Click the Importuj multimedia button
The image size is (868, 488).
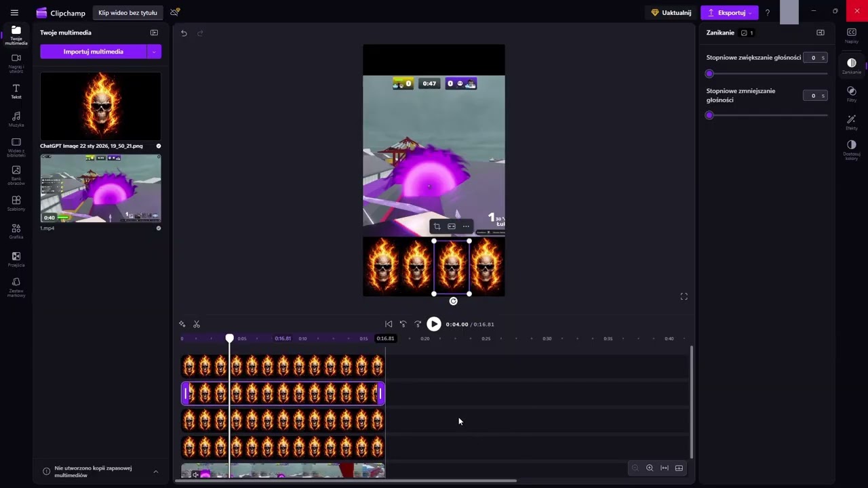94,52
